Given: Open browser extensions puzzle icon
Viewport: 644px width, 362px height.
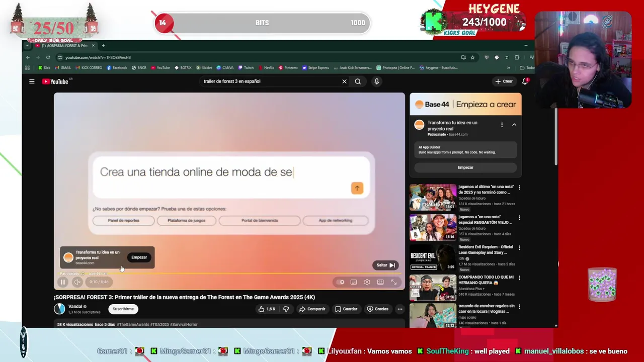Looking at the screenshot, I should point(517,57).
